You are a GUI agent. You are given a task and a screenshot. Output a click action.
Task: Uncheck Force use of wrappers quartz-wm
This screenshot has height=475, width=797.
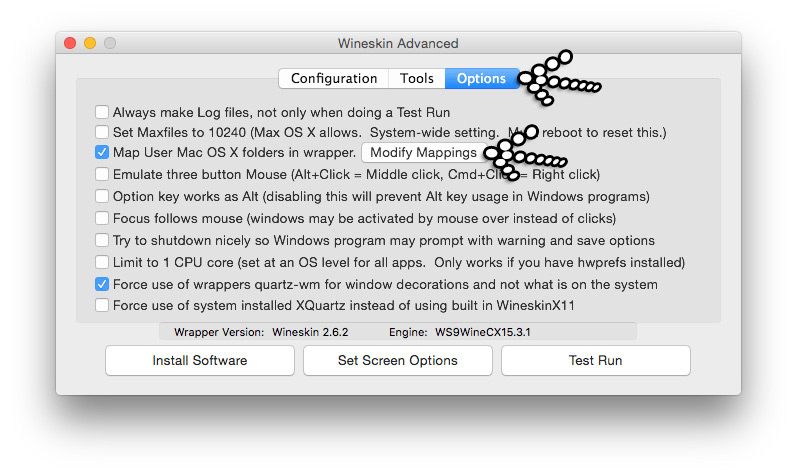click(102, 284)
